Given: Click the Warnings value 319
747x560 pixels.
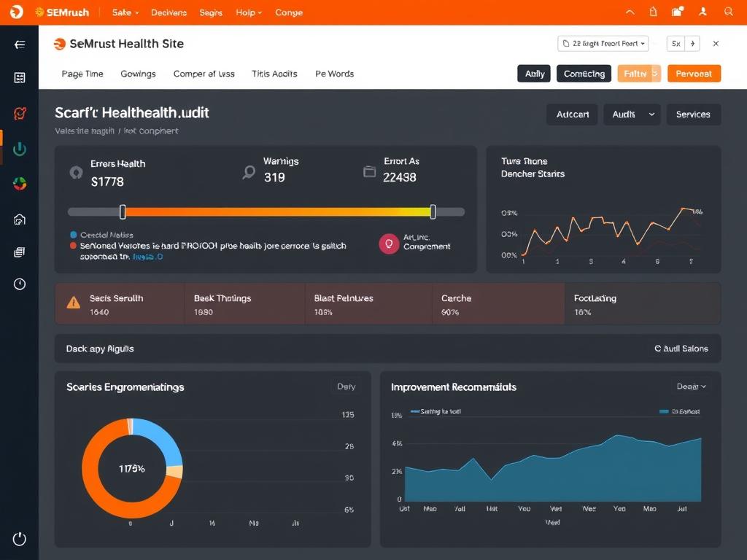Looking at the screenshot, I should (274, 177).
